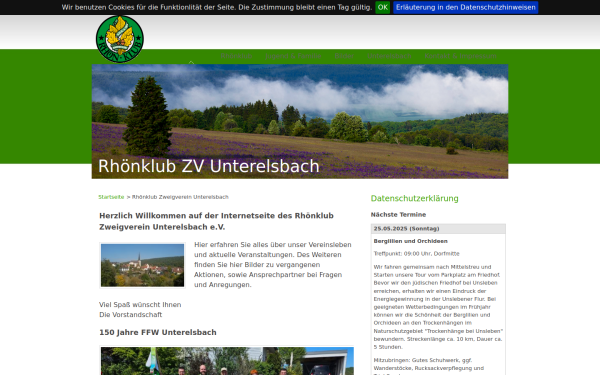Click the Startseite breadcrumb link

tap(111, 197)
